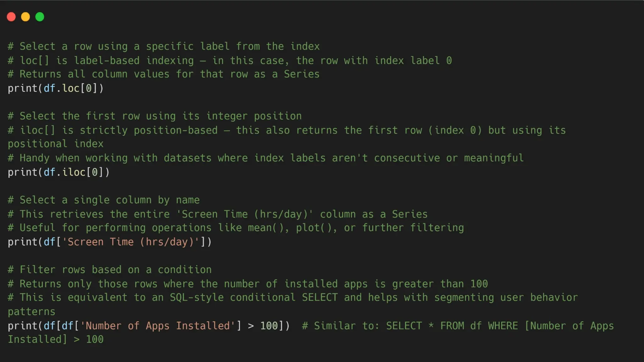
Task: Click the print(df.loc[0]) code line
Action: pyautogui.click(x=56, y=88)
